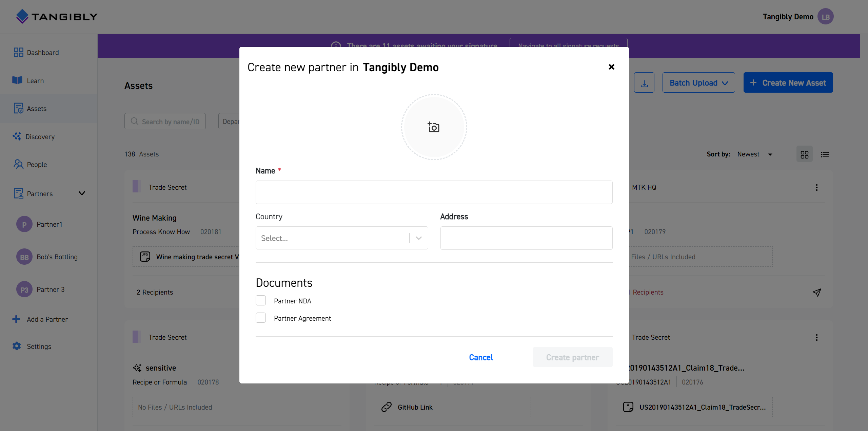Open the LB user avatar
Image resolution: width=868 pixels, height=431 pixels.
(x=825, y=17)
